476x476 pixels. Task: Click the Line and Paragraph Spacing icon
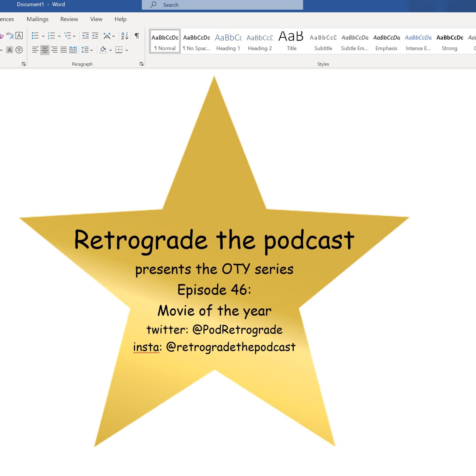coord(85,50)
